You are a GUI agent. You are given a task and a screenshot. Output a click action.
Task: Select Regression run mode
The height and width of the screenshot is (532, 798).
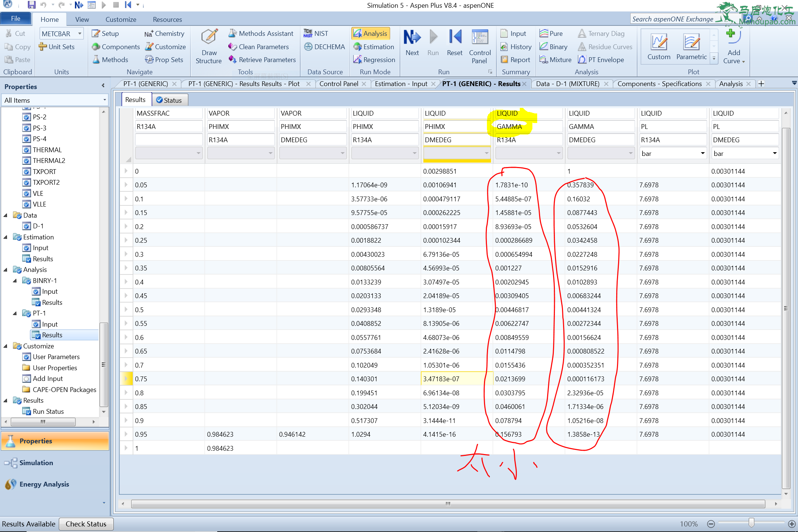coord(374,60)
